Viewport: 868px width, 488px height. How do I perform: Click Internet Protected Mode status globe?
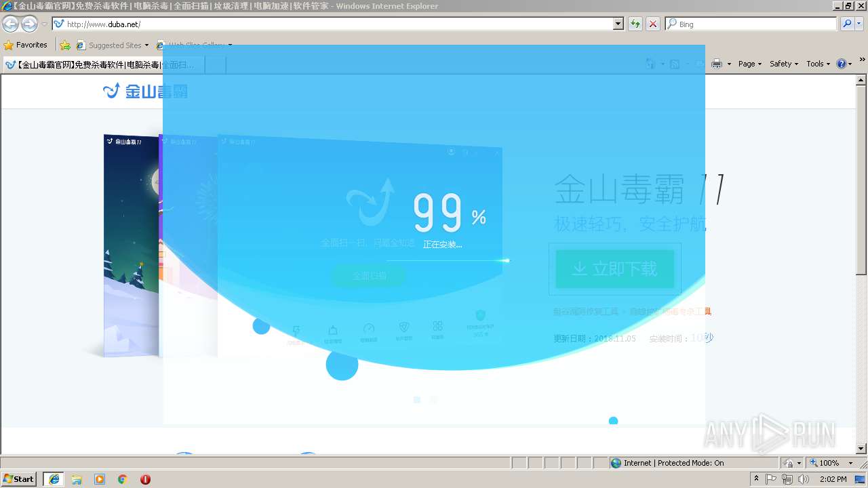click(616, 463)
